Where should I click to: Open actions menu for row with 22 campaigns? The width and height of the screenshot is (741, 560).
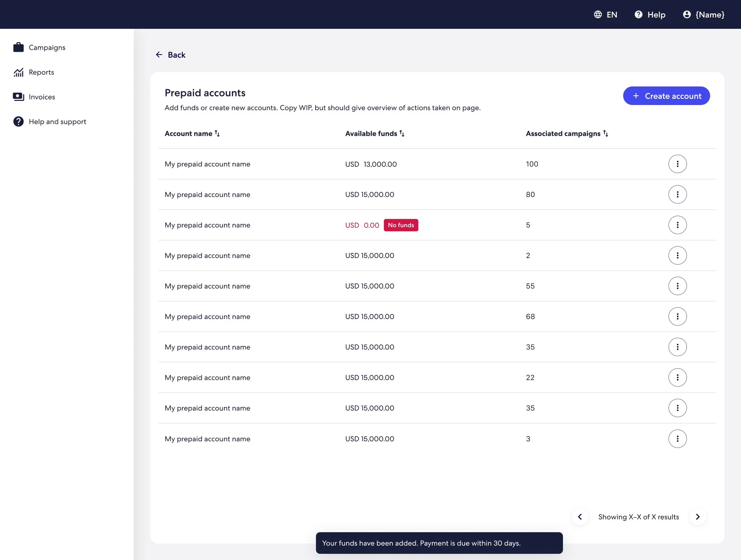(678, 377)
